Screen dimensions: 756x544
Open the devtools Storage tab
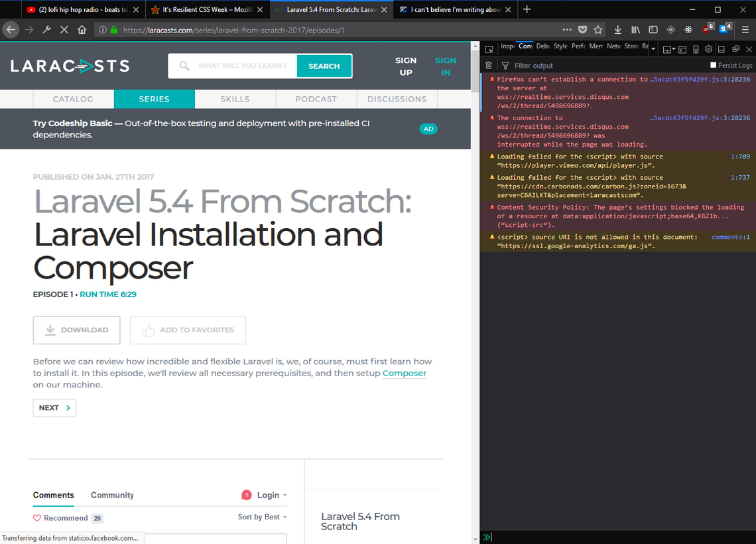click(631, 46)
